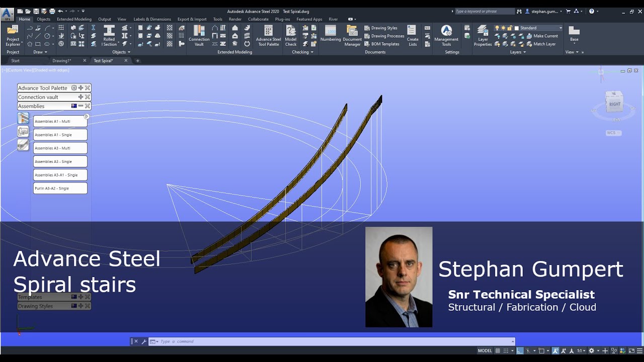Click the Undo arrow in quick access toolbar
The height and width of the screenshot is (362, 644).
tap(60, 11)
